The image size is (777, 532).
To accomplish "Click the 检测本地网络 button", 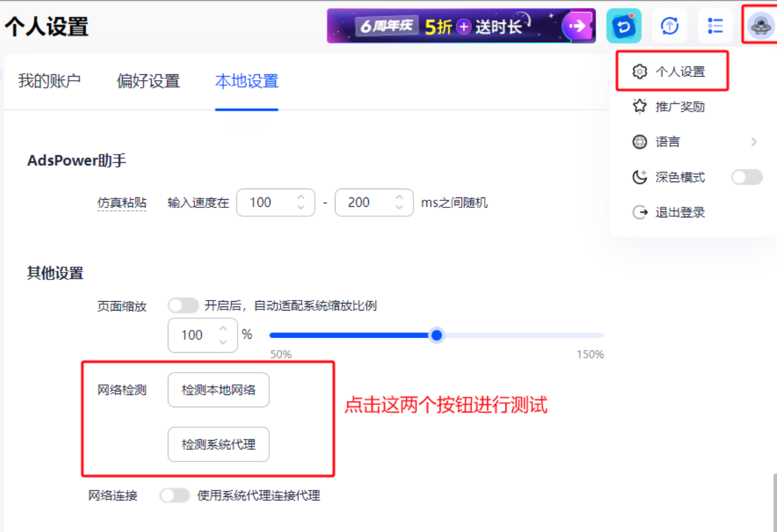I will 218,390.
